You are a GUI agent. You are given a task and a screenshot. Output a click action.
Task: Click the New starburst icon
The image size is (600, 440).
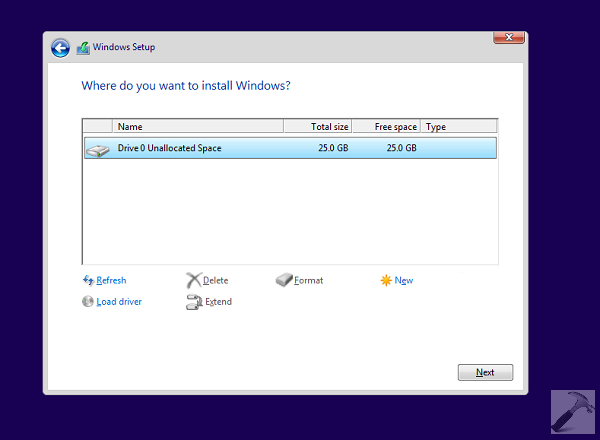(386, 280)
